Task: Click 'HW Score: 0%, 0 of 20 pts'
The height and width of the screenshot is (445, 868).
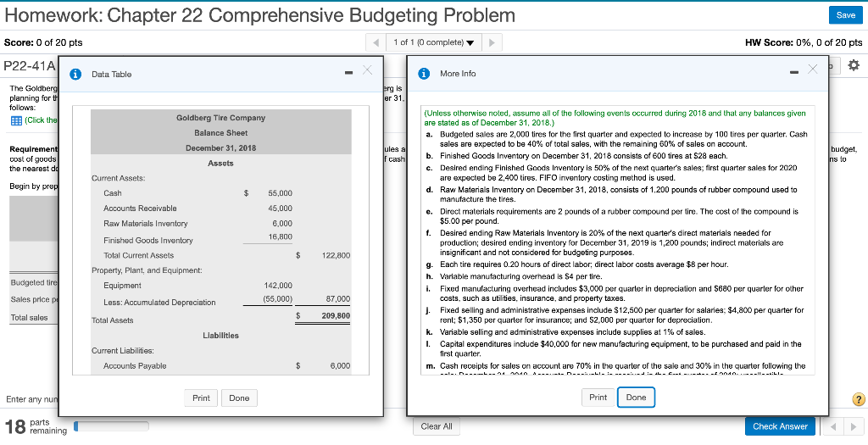Action: [804, 42]
